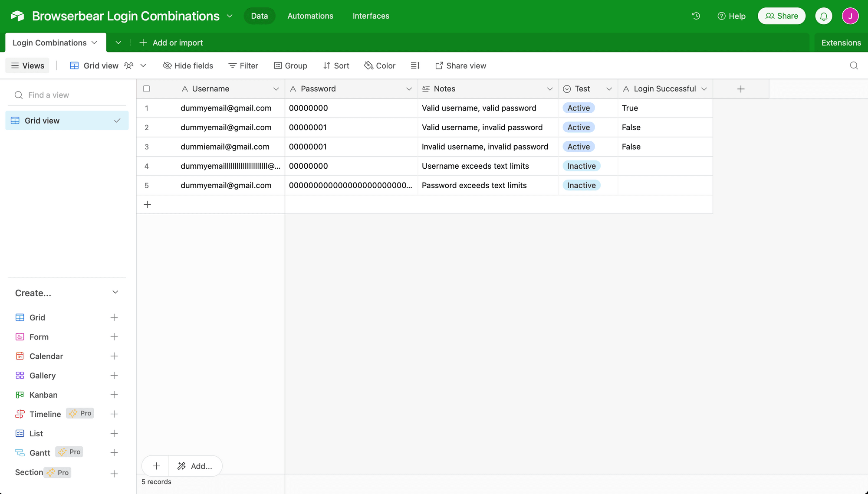Click the history/versions icon
Viewport: 868px width, 494px height.
pyautogui.click(x=696, y=16)
